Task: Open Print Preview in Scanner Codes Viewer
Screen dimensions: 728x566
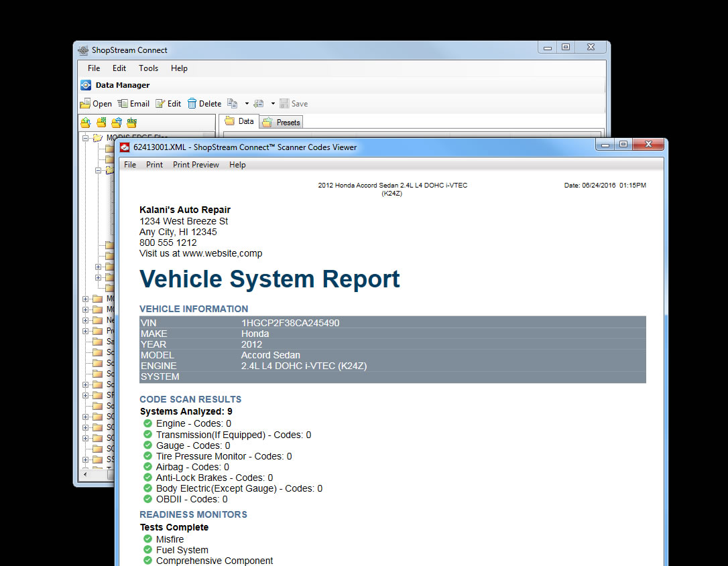Action: pyautogui.click(x=196, y=165)
